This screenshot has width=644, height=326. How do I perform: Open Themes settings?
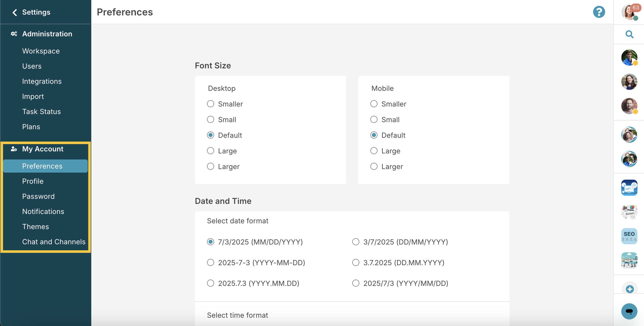pos(36,227)
